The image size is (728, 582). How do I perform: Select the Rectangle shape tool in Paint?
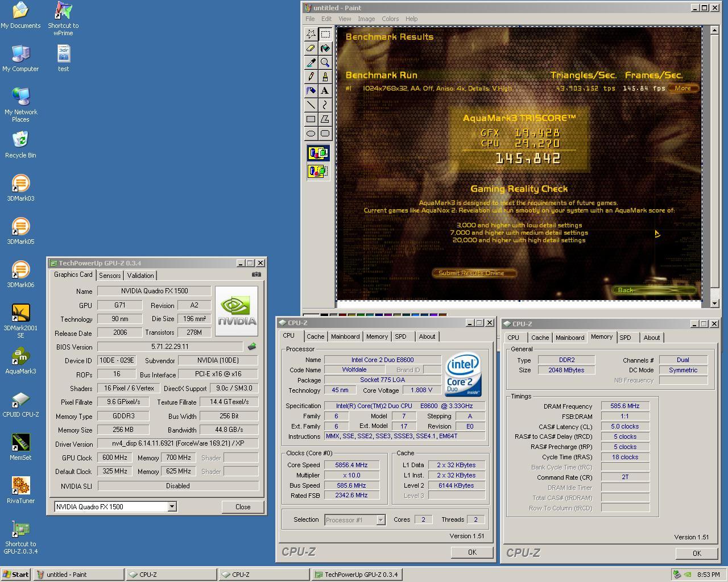point(311,119)
